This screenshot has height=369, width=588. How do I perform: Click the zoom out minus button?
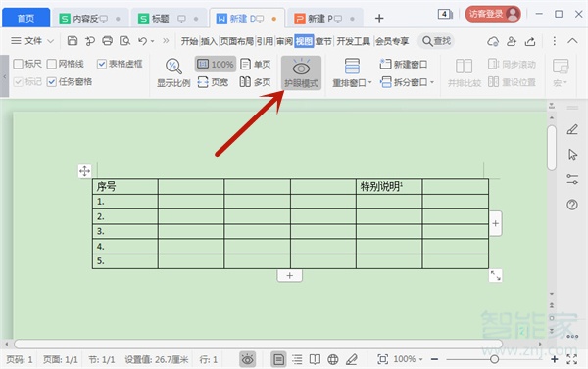coord(434,359)
